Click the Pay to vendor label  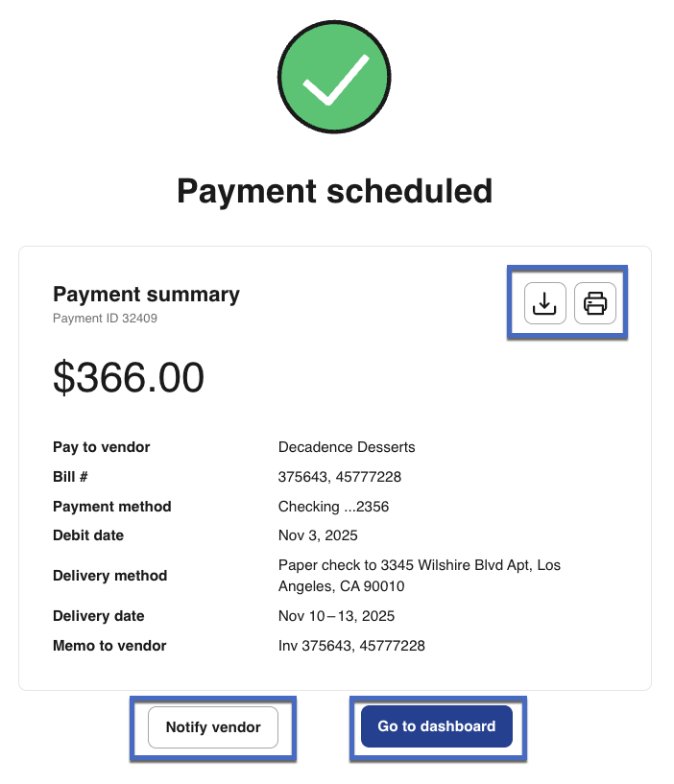point(102,447)
